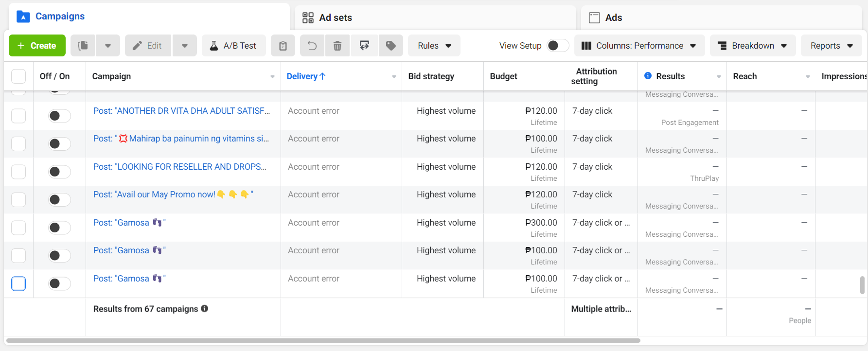868x351 pixels.
Task: Open the Columns: Performance dropdown
Action: (x=639, y=46)
